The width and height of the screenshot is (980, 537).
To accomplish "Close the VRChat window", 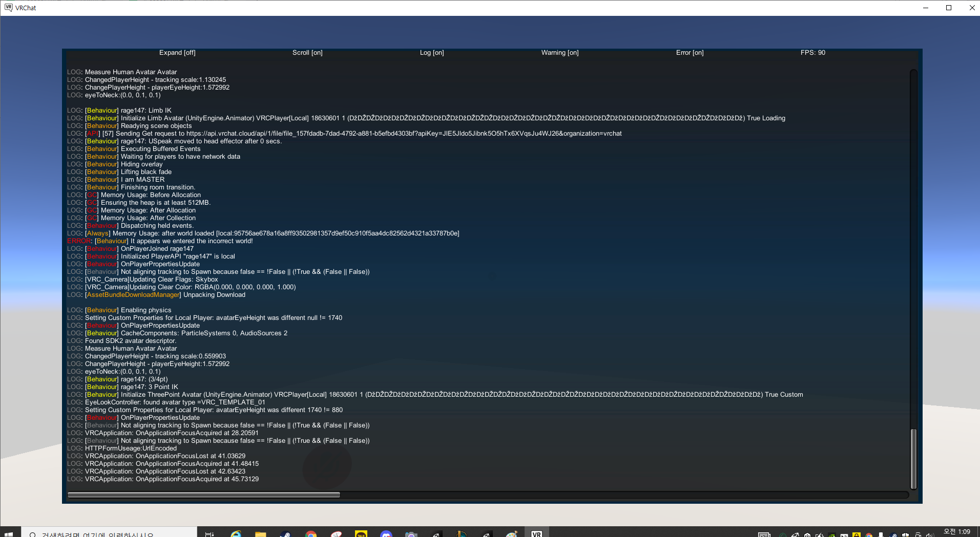I will click(x=971, y=8).
